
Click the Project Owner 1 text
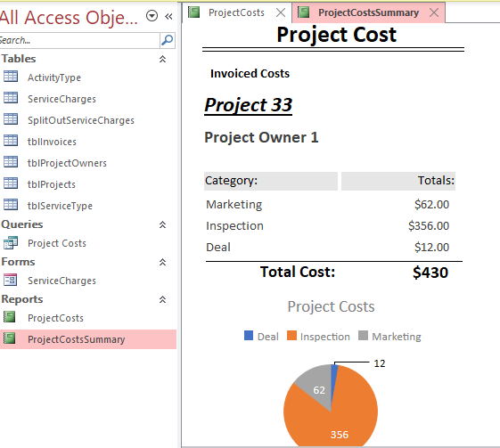coord(261,138)
